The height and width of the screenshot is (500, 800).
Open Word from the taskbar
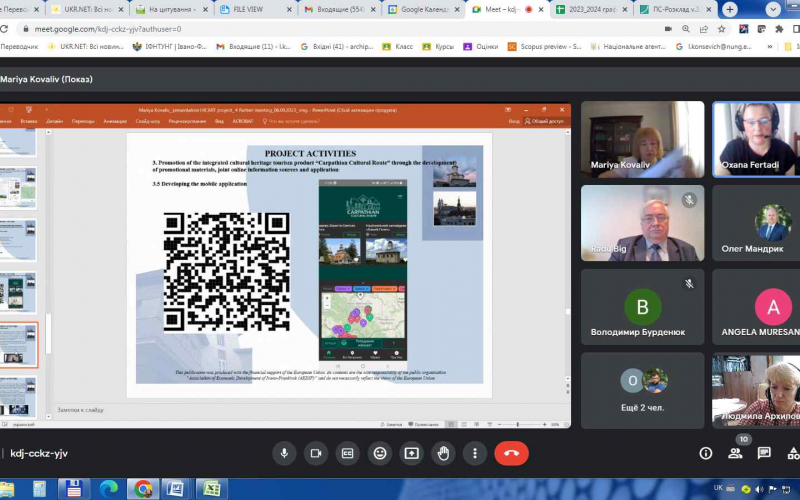(176, 489)
